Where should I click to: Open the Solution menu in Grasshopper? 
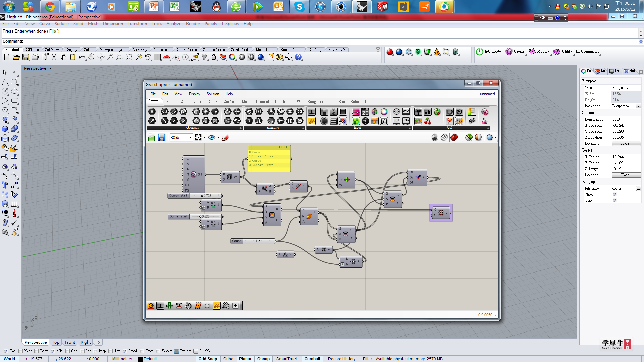213,94
